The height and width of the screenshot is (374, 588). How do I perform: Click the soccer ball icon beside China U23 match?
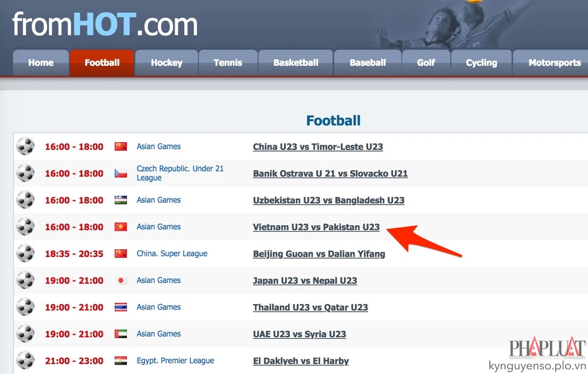click(x=25, y=146)
